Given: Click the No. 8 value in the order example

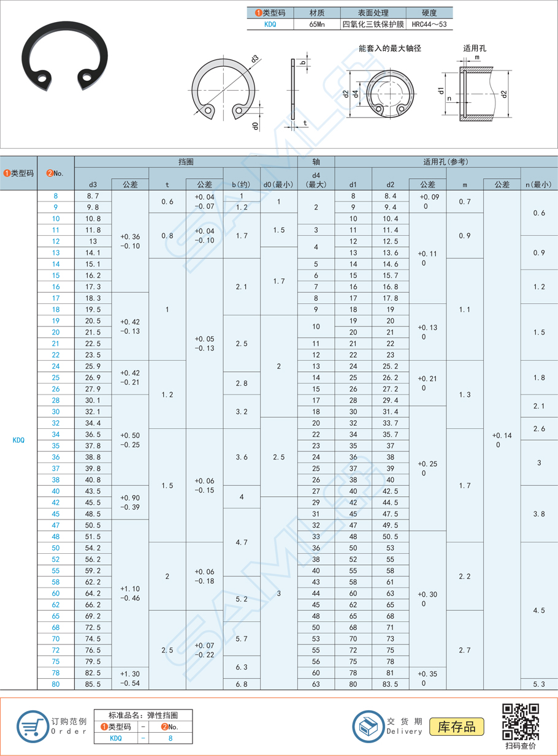Looking at the screenshot, I should tap(170, 738).
